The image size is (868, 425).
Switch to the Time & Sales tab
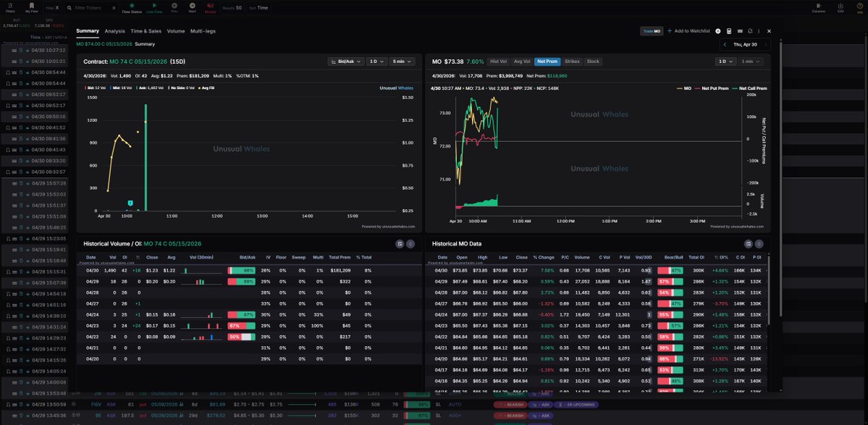146,31
